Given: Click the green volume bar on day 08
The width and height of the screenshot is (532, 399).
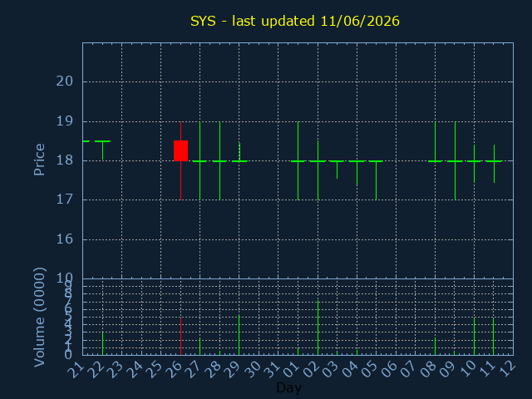Looking at the screenshot, I should [435, 347].
